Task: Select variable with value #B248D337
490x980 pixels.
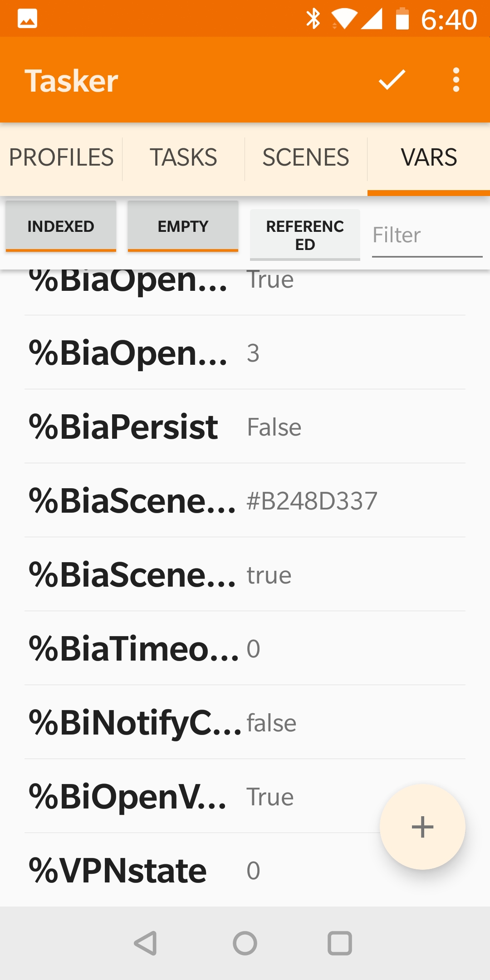Action: (x=245, y=500)
